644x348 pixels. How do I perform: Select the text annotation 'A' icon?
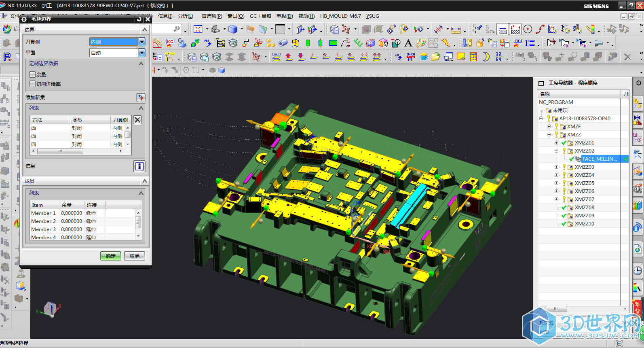[408, 43]
